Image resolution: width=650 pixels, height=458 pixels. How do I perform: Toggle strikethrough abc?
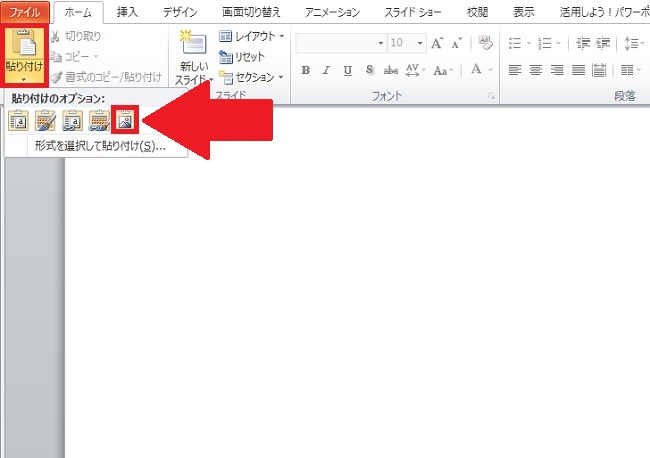pyautogui.click(x=391, y=70)
